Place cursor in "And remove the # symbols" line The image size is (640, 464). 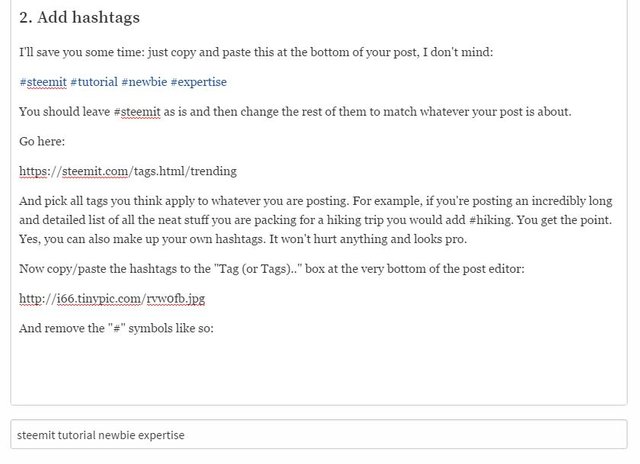116,328
